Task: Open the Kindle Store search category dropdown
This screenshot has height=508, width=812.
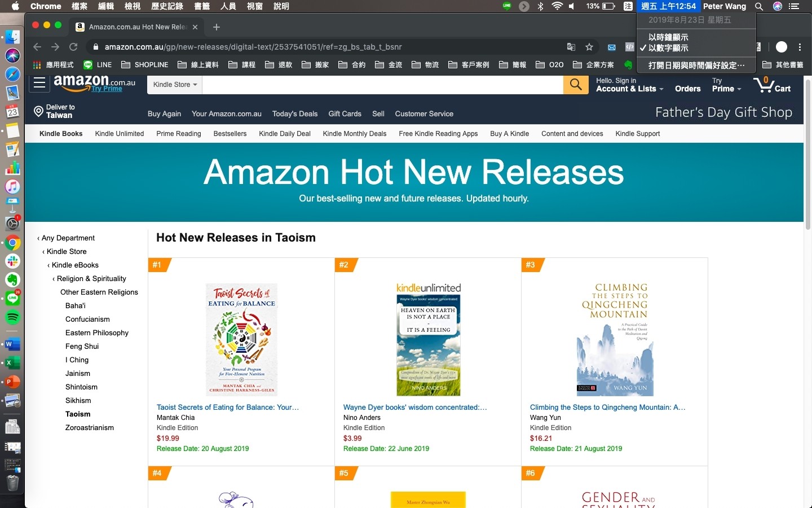Action: click(x=175, y=85)
